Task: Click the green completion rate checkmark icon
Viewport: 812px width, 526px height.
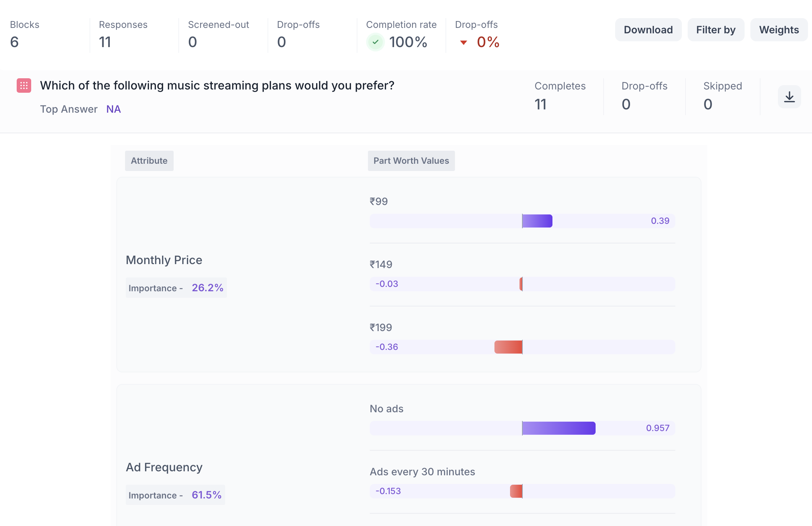Action: (376, 42)
